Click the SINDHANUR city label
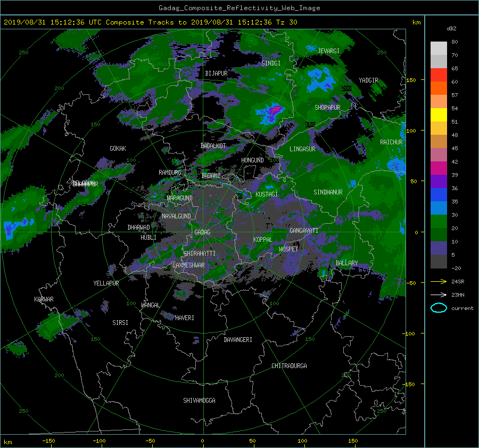The width and height of the screenshot is (479, 448). pyautogui.click(x=328, y=192)
